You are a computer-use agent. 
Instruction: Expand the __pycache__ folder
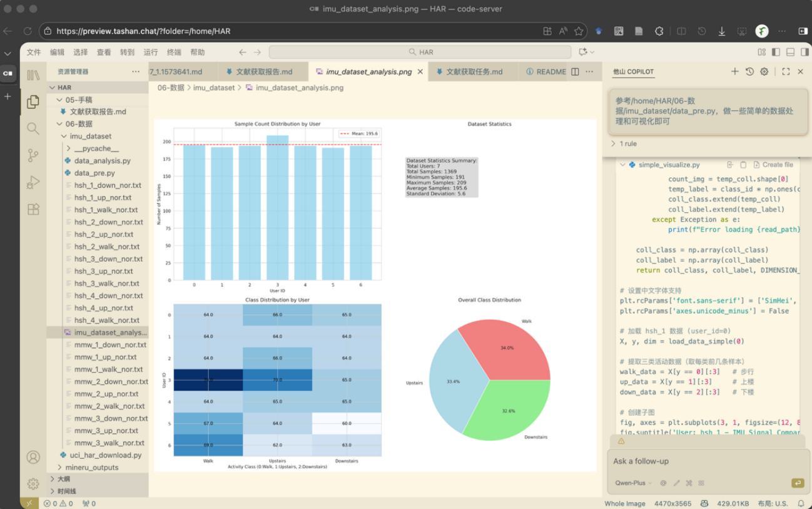(x=96, y=148)
